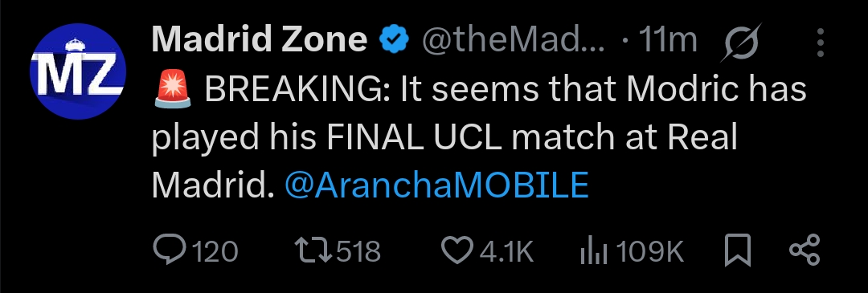Click the 120 replies count
The image size is (868, 293).
(x=215, y=252)
